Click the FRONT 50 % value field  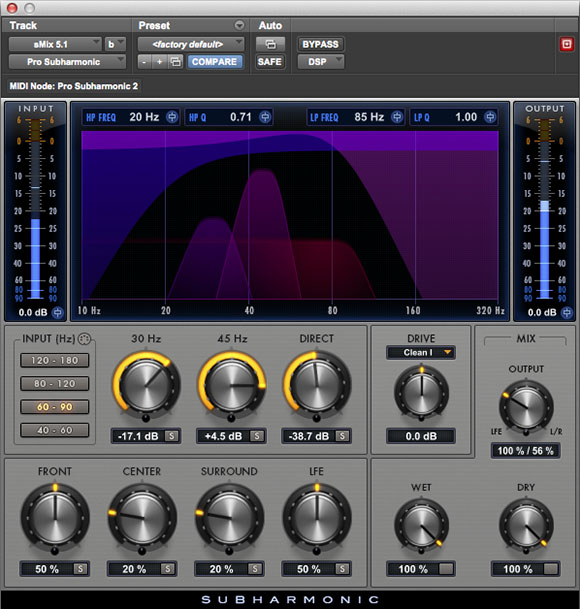tap(47, 569)
